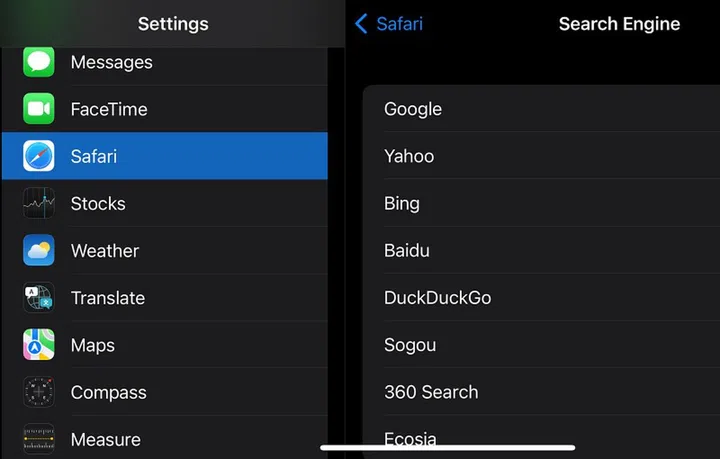Go back to Safari settings
Viewport: 720px width, 459px height.
coord(389,24)
